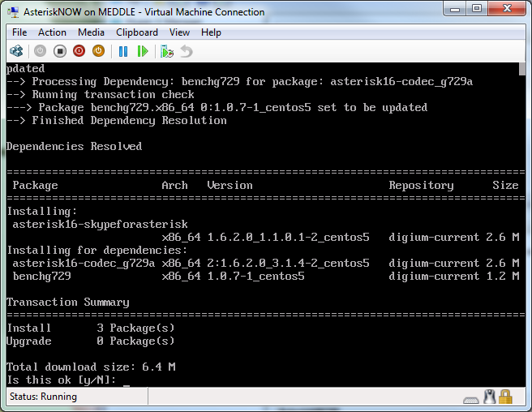Click the Ctrl+Alt+Del toolbar icon
The image size is (532, 412).
16,51
